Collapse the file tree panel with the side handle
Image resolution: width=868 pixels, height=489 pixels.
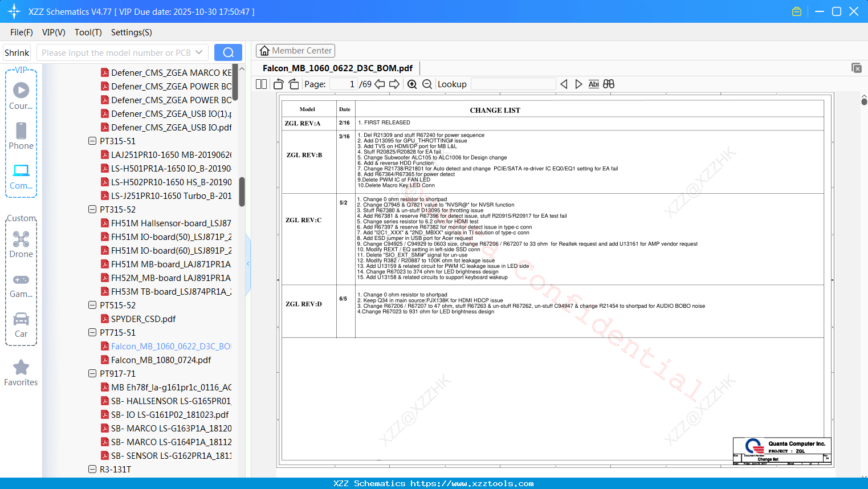click(248, 264)
